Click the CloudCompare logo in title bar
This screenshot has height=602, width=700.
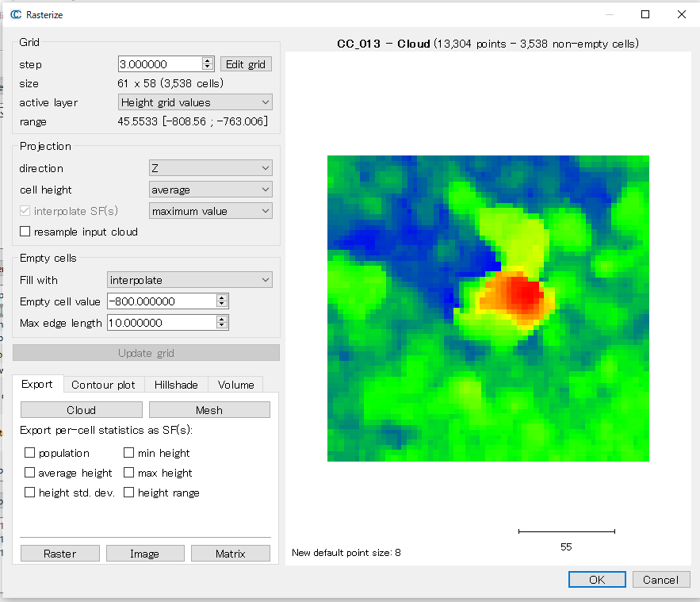click(15, 14)
